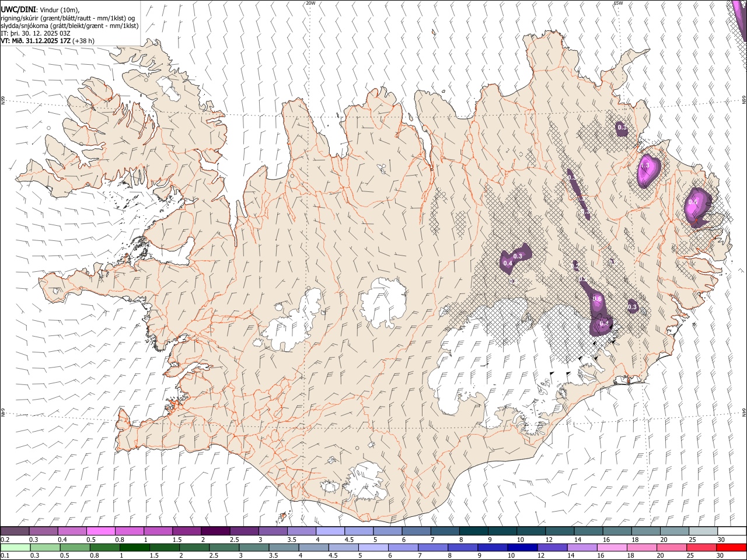Click the bottom-row legend swatch between 0.1 and 0.3
The image size is (747, 560).
click(15, 547)
